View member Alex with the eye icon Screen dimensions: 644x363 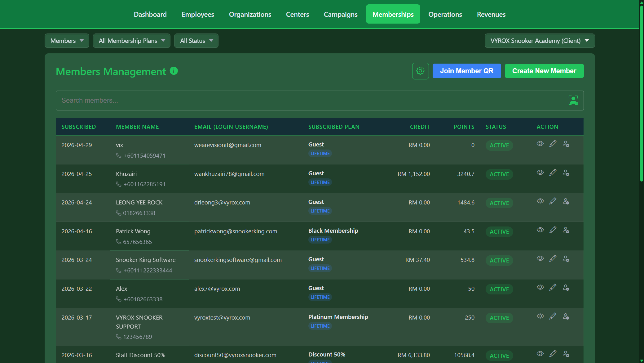(x=540, y=287)
